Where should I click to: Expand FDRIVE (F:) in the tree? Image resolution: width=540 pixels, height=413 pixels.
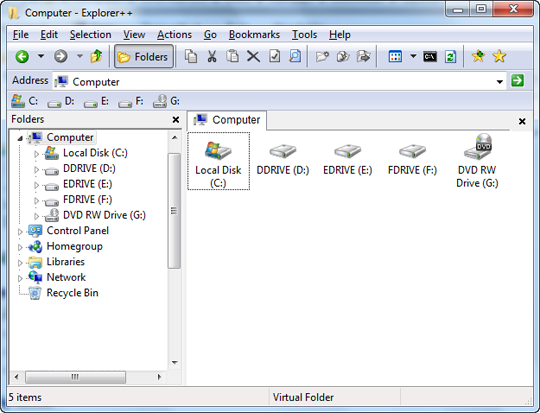tap(37, 200)
